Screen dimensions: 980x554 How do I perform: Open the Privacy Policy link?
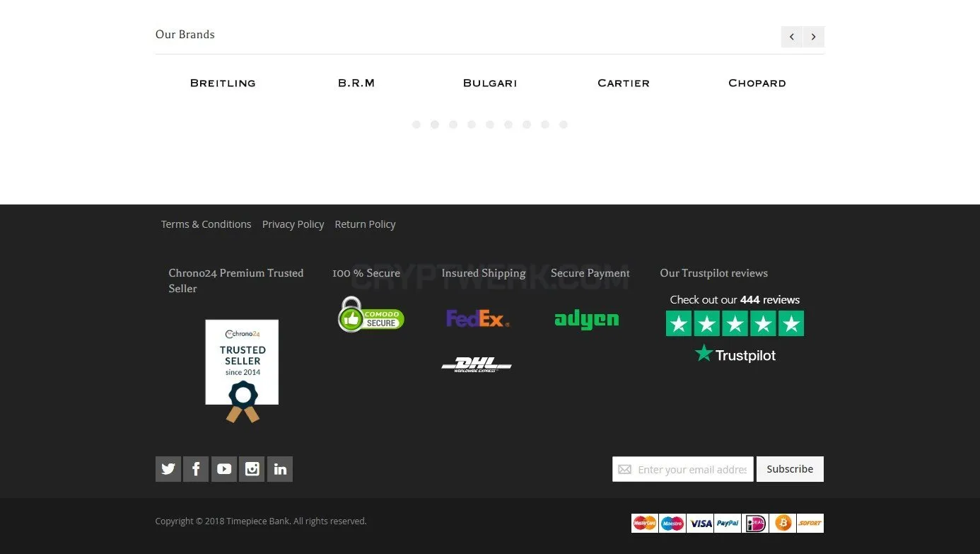tap(293, 224)
